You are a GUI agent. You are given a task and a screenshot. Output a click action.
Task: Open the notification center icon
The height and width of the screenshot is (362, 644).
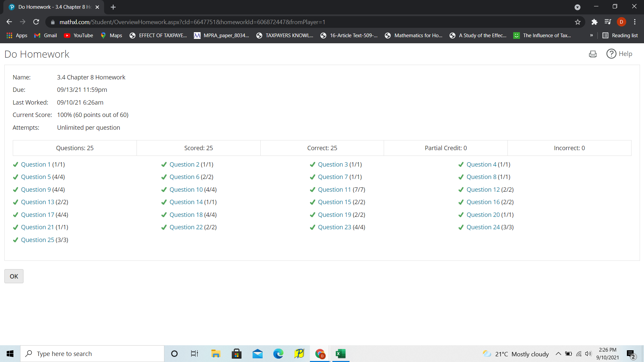(631, 354)
